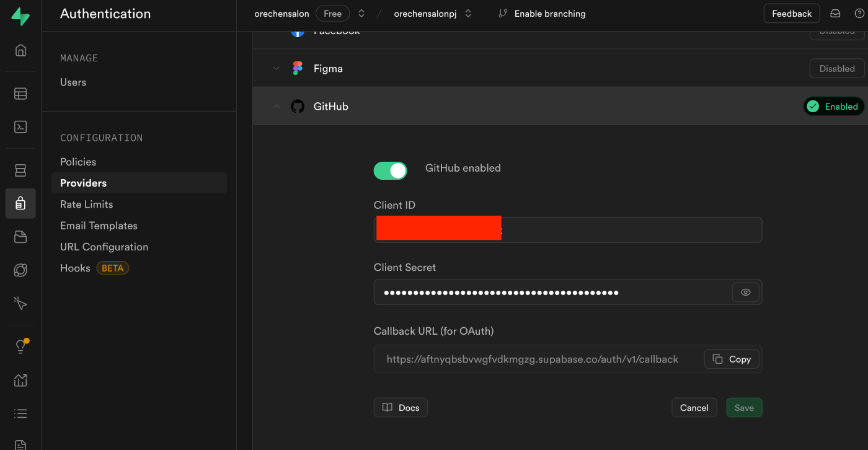This screenshot has width=868, height=450.
Task: Open the Logs list icon in sidebar
Action: (x=20, y=413)
